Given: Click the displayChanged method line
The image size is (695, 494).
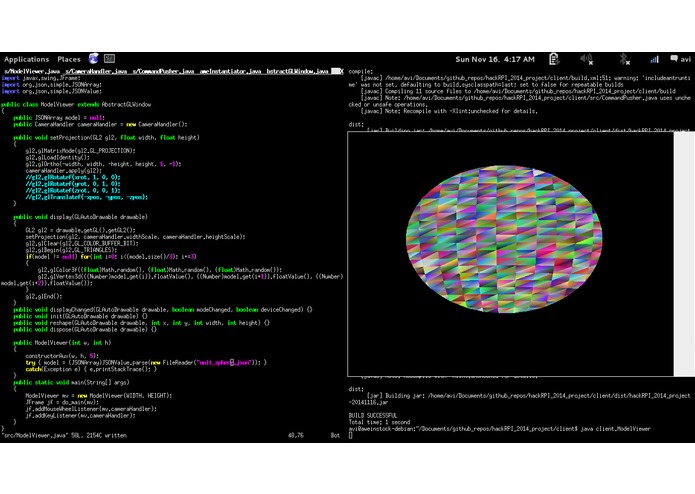Looking at the screenshot, I should (x=163, y=310).
